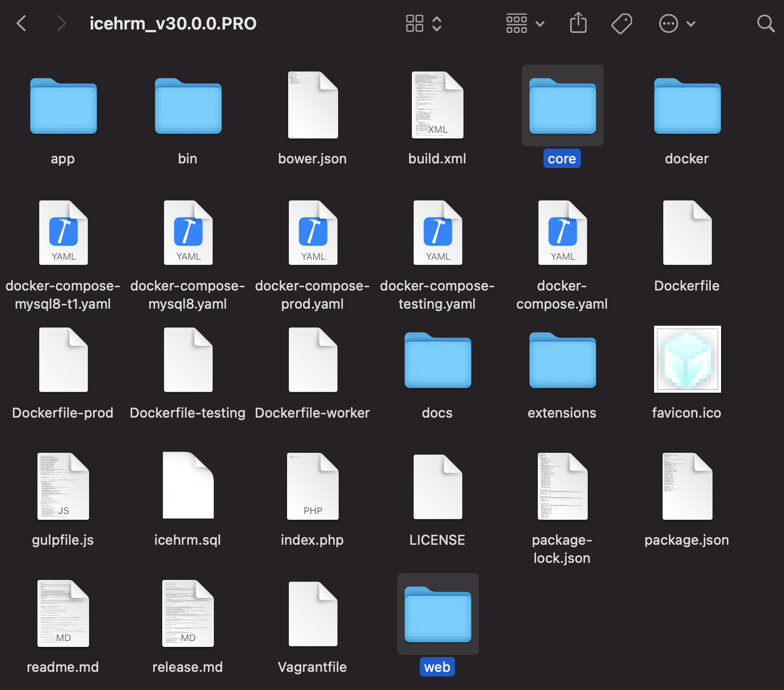Viewport: 784px width, 690px height.
Task: Click the "readme.md" name label
Action: click(x=63, y=667)
